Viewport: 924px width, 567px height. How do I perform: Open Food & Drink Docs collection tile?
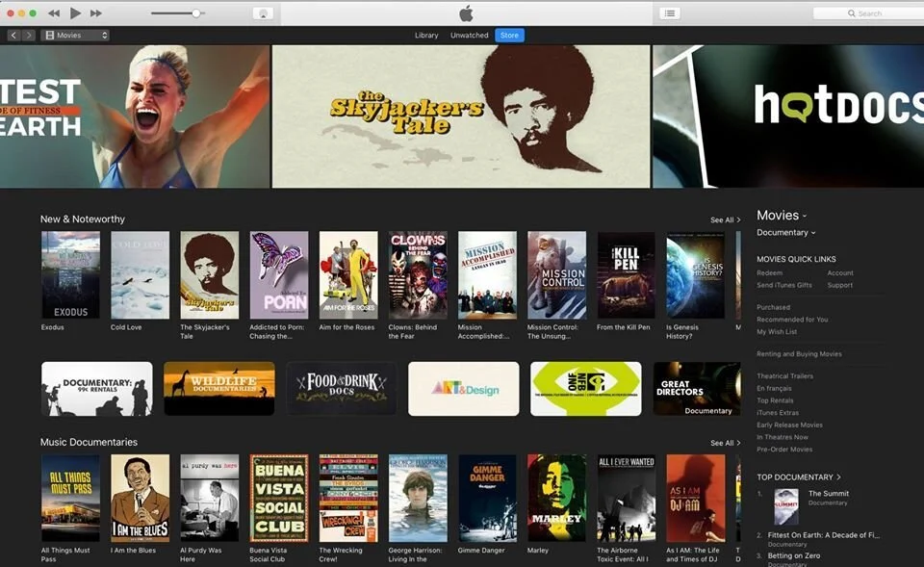(x=342, y=389)
